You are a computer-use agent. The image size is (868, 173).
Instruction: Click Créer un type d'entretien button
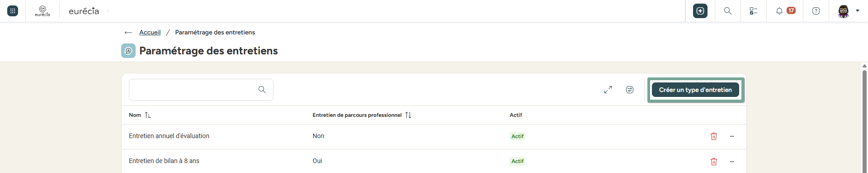tap(695, 90)
